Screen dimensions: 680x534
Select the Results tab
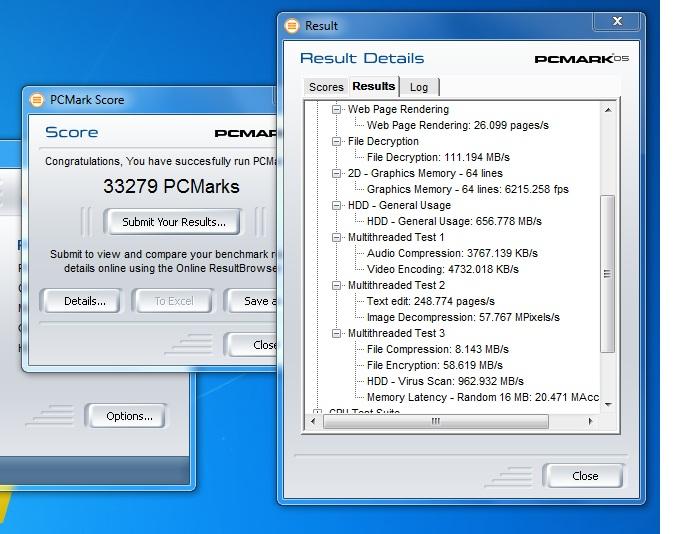click(x=374, y=86)
